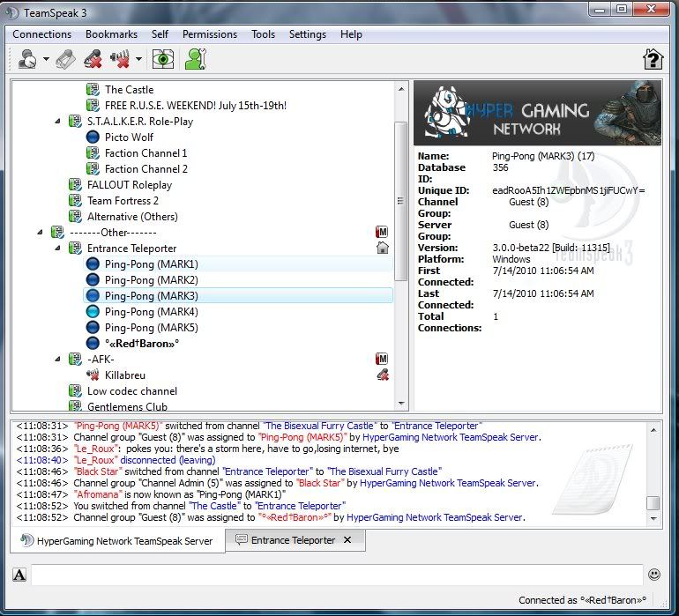This screenshot has width=679, height=616.
Task: Close the Entrance Teleporter chat tab
Action: (x=347, y=540)
